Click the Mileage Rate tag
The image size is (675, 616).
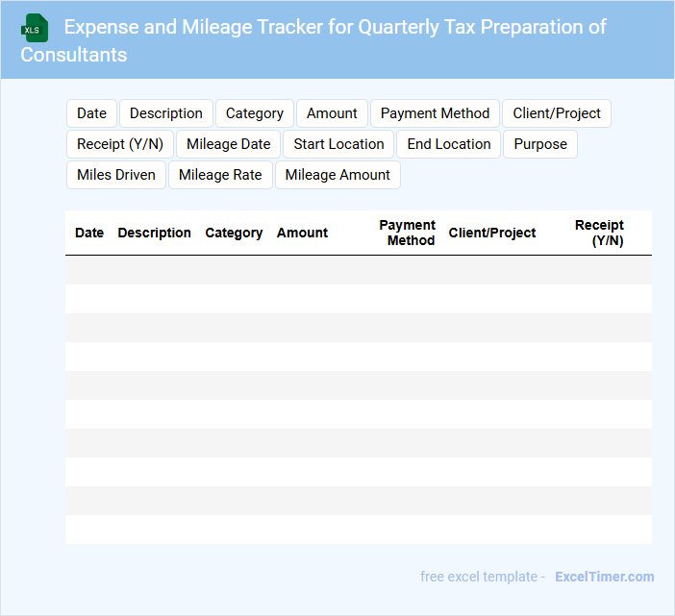click(220, 175)
